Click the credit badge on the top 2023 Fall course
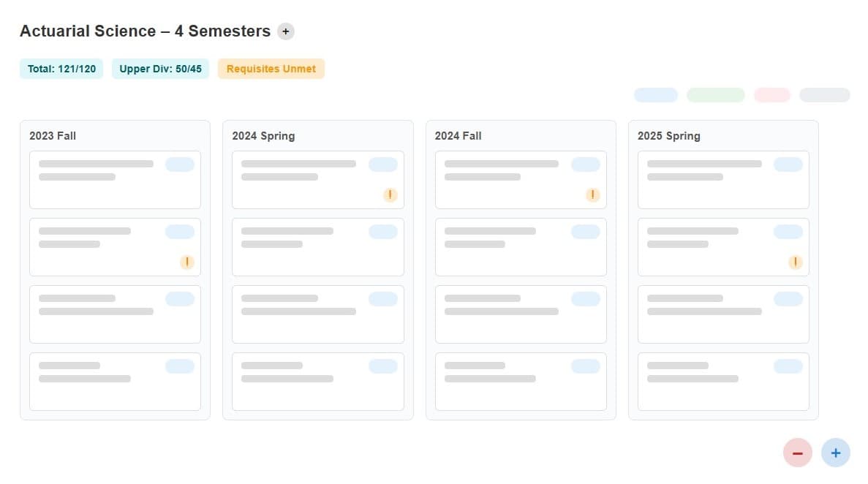The image size is (868, 484). (179, 164)
